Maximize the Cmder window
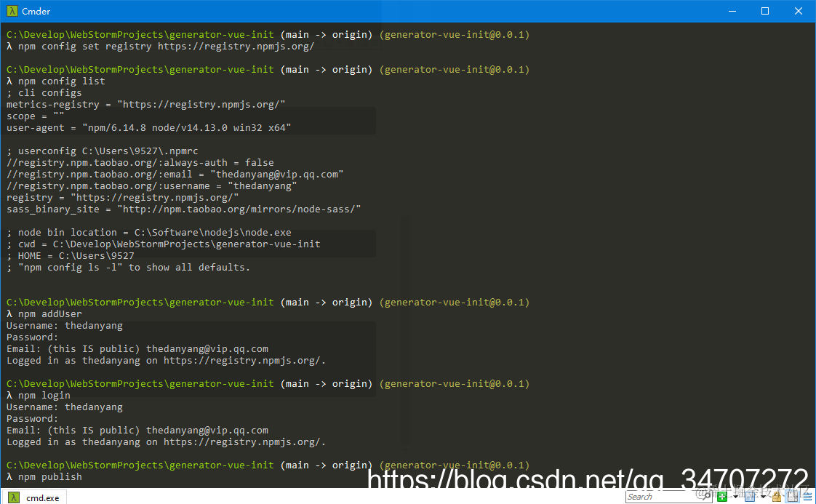 coord(765,11)
